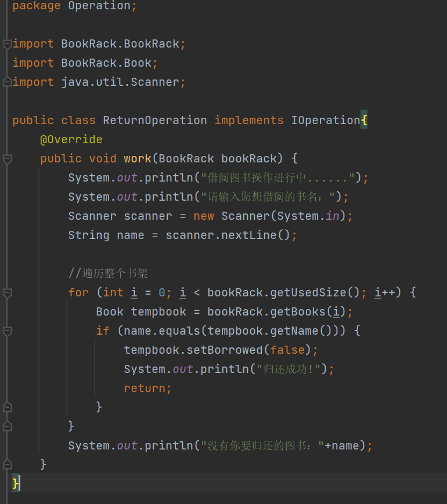Click fold end marker of the for loop
The height and width of the screenshot is (504, 447).
[x=7, y=426]
